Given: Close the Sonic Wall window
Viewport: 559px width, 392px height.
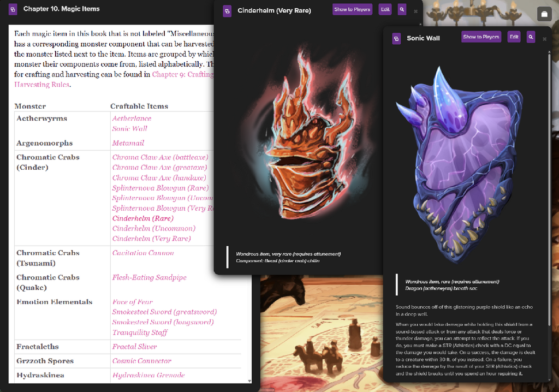Looking at the screenshot, I should point(544,39).
